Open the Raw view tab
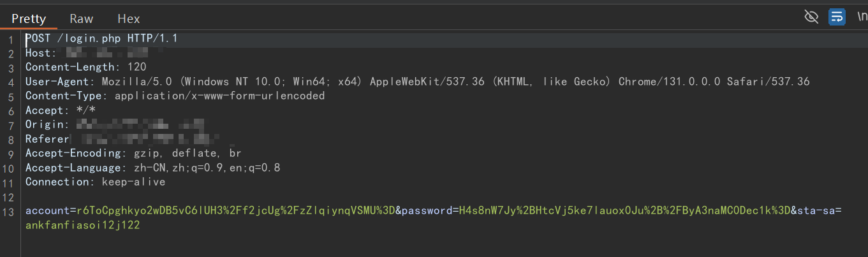Screen dimensions: 868x257 click(82, 18)
